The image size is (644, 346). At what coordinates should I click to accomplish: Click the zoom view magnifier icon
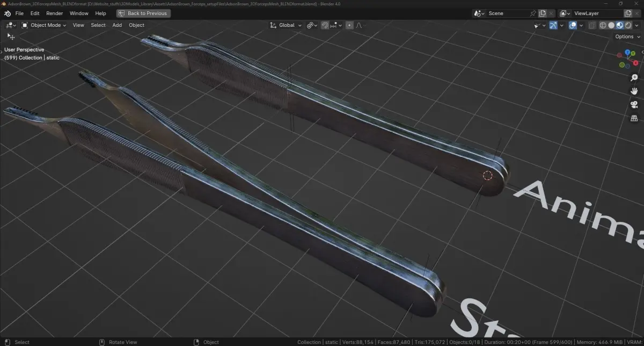(634, 78)
